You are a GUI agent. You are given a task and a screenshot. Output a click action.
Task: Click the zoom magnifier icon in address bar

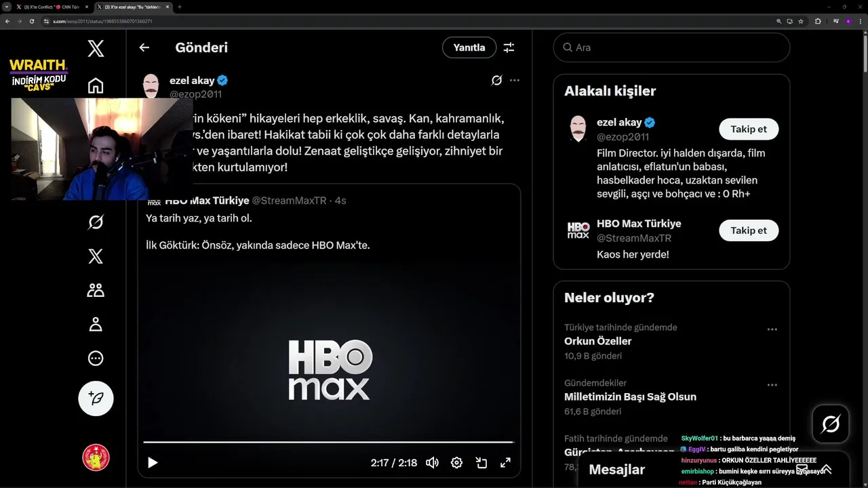(x=779, y=21)
